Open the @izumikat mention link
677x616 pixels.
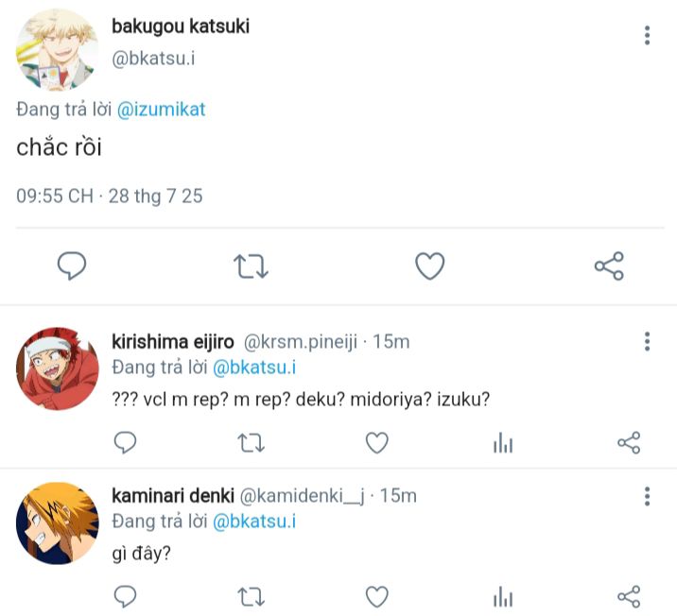coord(161,110)
